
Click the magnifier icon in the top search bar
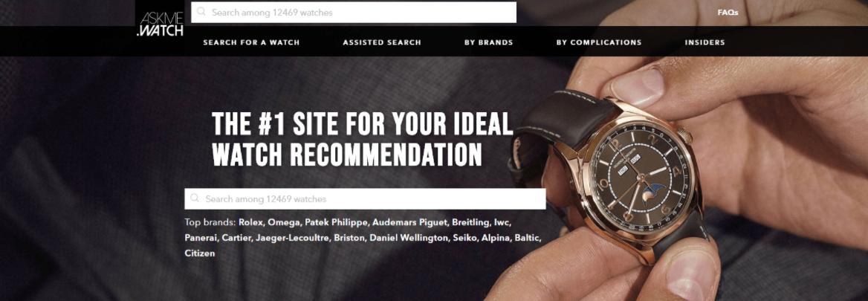click(201, 12)
